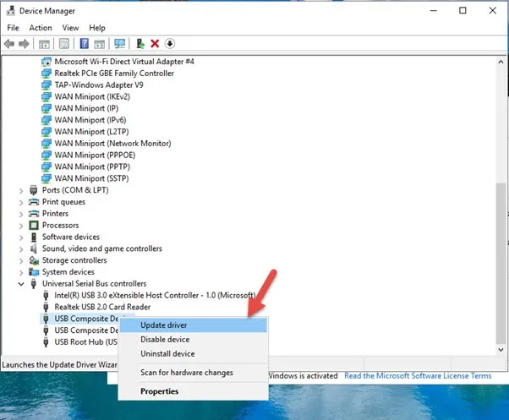Select Microsoft Wi-Fi Direct Virtual Adapter #4
The height and width of the screenshot is (420, 509).
(x=124, y=62)
